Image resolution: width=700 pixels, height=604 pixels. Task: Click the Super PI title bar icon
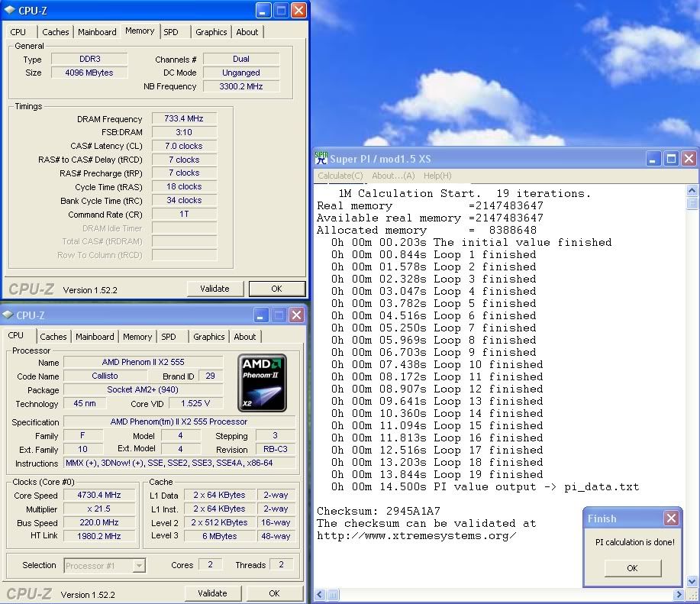[x=321, y=159]
